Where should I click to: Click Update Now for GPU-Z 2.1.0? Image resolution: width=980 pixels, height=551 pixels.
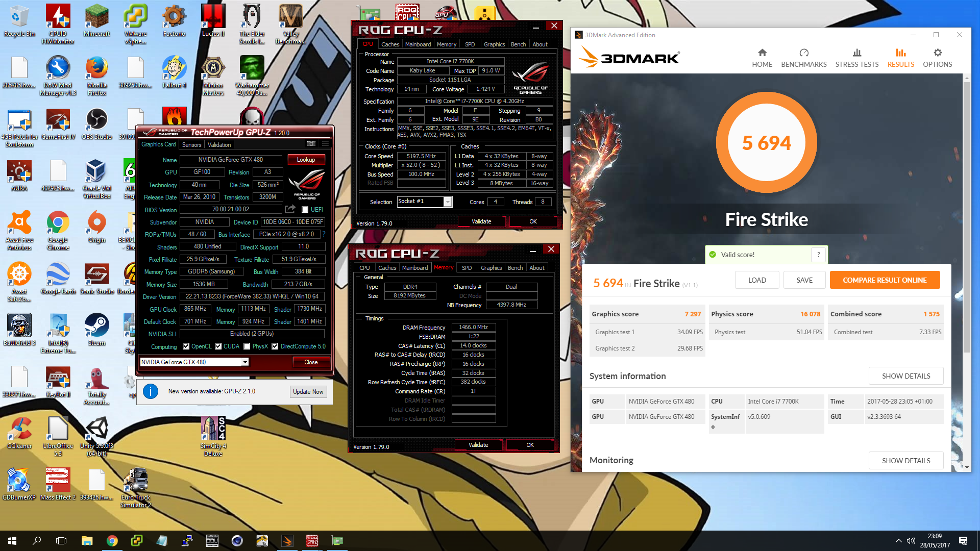(308, 392)
